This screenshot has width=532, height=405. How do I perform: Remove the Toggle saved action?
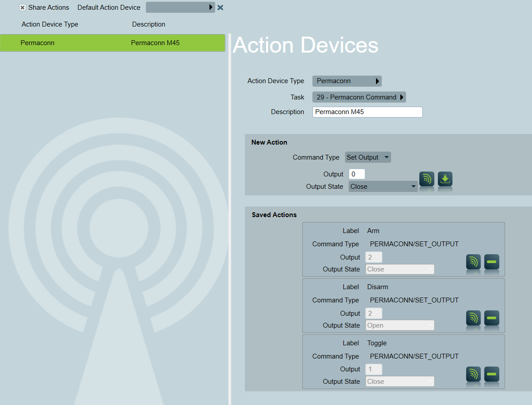tap(492, 374)
